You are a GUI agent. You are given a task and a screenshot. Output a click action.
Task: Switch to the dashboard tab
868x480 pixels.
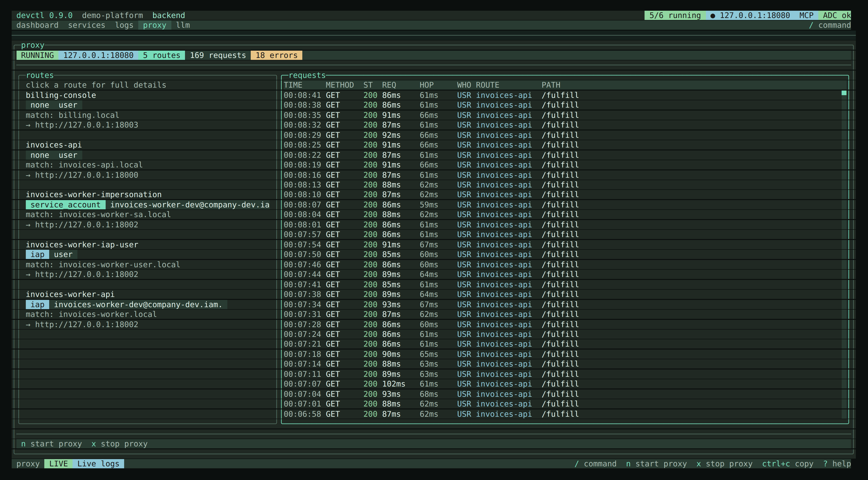point(37,25)
